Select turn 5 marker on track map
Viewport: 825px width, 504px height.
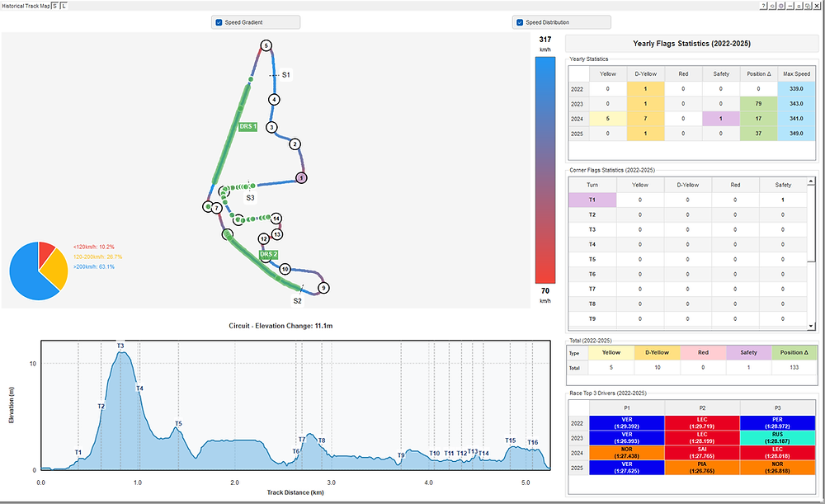(x=266, y=45)
